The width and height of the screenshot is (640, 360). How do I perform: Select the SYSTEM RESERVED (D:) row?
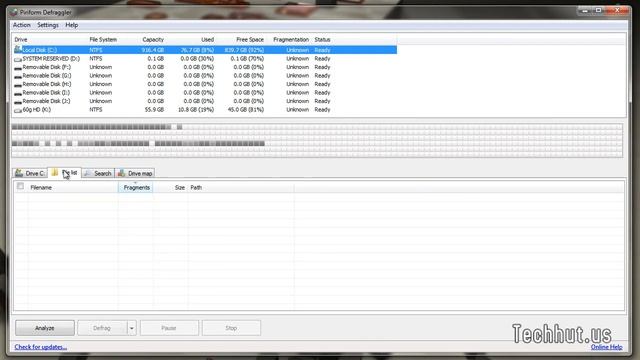click(204, 59)
